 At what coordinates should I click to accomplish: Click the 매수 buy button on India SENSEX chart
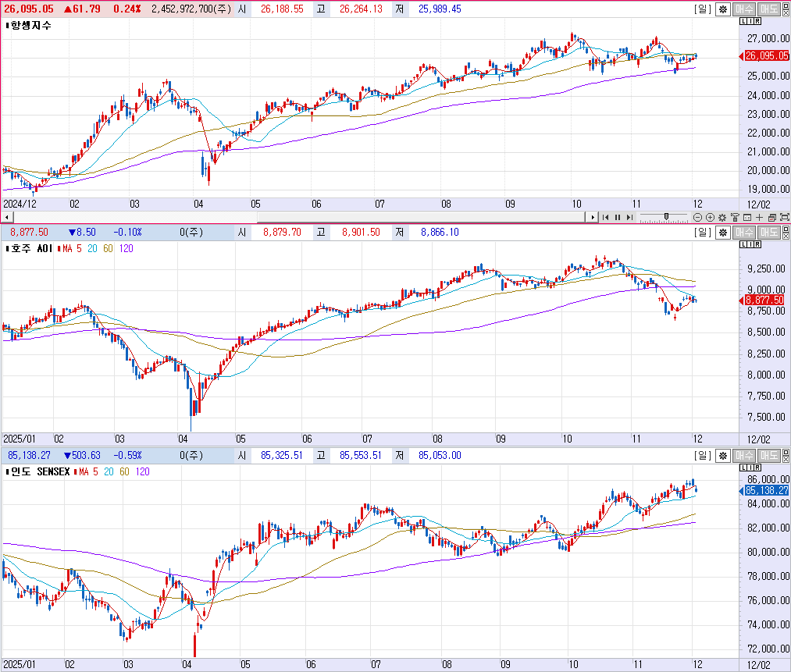tap(743, 456)
